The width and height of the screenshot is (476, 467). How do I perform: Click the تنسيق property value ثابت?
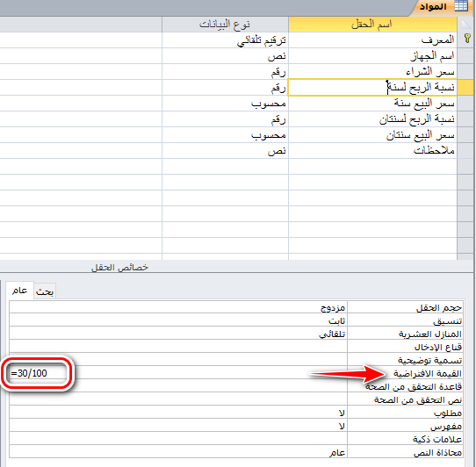[x=178, y=320]
